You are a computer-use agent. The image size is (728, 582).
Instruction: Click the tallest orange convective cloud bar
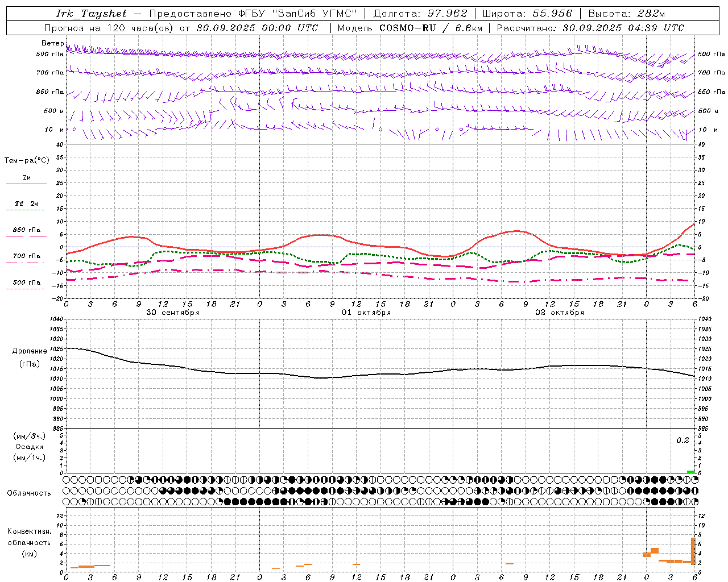pyautogui.click(x=693, y=551)
